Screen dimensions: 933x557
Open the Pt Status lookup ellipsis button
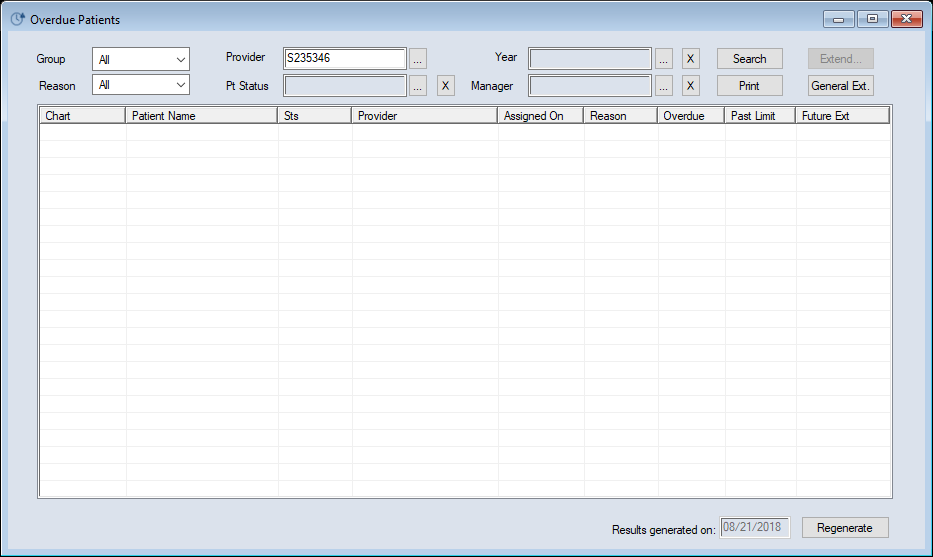[418, 86]
